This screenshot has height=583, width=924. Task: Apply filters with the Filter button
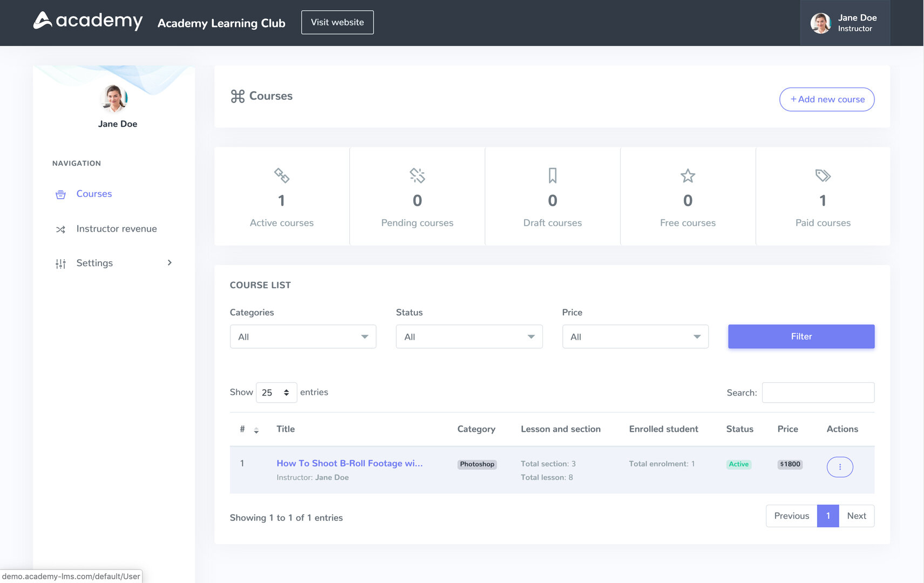801,336
